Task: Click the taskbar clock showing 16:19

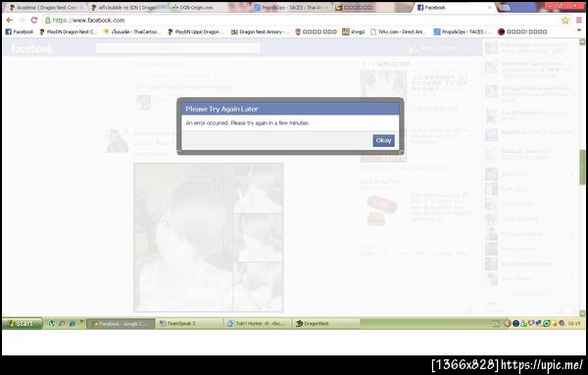Action: point(573,323)
